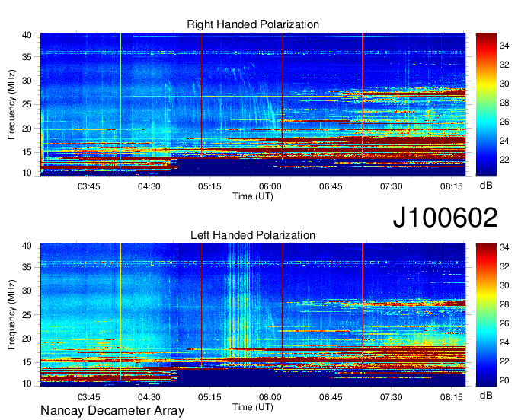Click 34 dB value on right-handed colorbar
The width and height of the screenshot is (518, 420).
coord(504,46)
